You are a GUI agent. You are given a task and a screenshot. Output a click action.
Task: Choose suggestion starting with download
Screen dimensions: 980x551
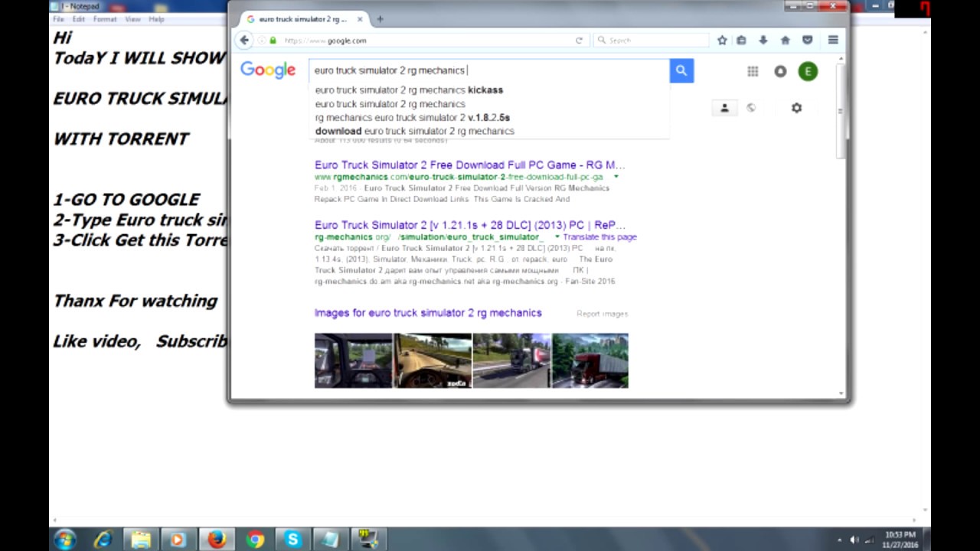[414, 131]
